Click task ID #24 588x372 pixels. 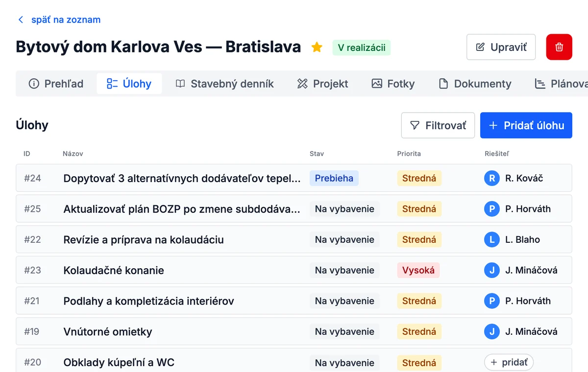pos(32,178)
